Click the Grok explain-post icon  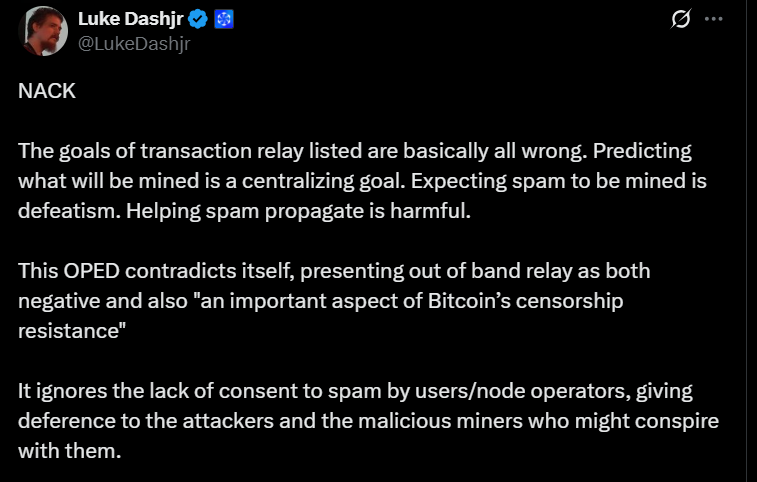click(681, 19)
